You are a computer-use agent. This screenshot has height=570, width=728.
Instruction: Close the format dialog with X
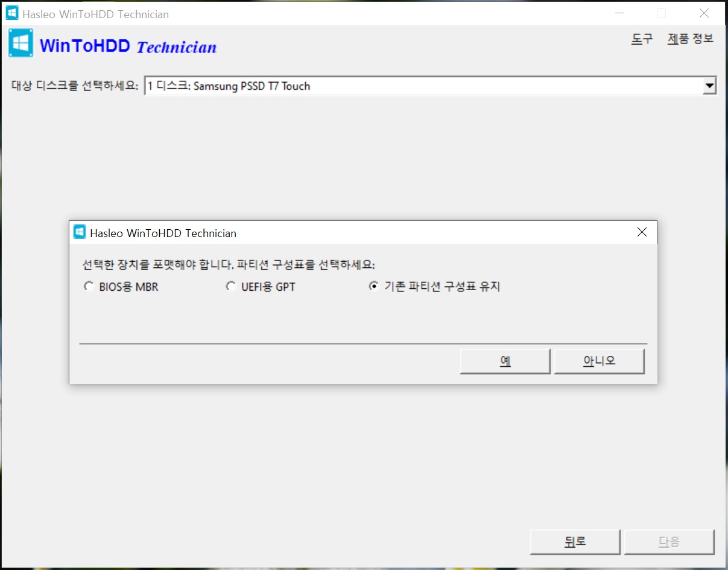tap(642, 232)
